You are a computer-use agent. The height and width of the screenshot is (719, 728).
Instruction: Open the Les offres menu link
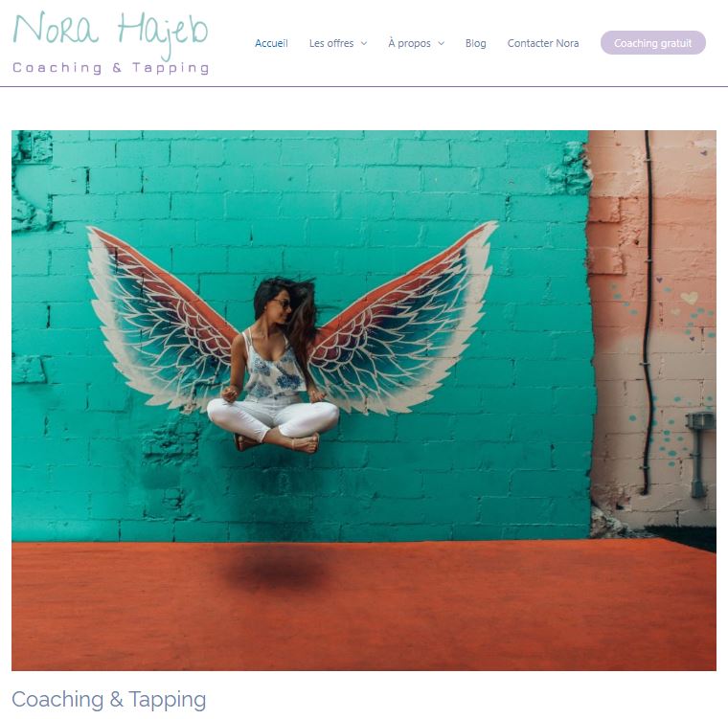[x=331, y=43]
